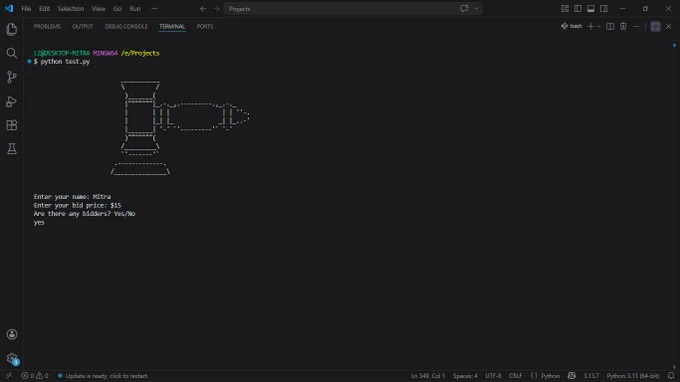
Task: Select interpreter Python 3.13 (64-bit)
Action: [x=633, y=376]
